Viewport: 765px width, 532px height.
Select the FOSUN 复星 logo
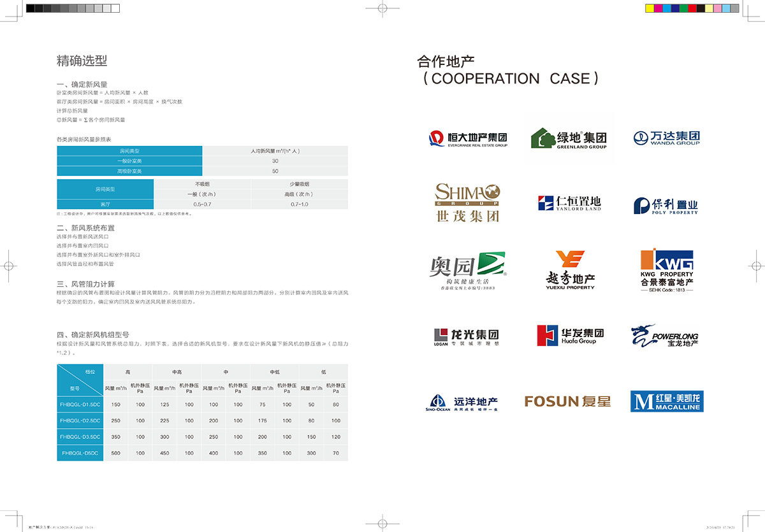click(567, 401)
